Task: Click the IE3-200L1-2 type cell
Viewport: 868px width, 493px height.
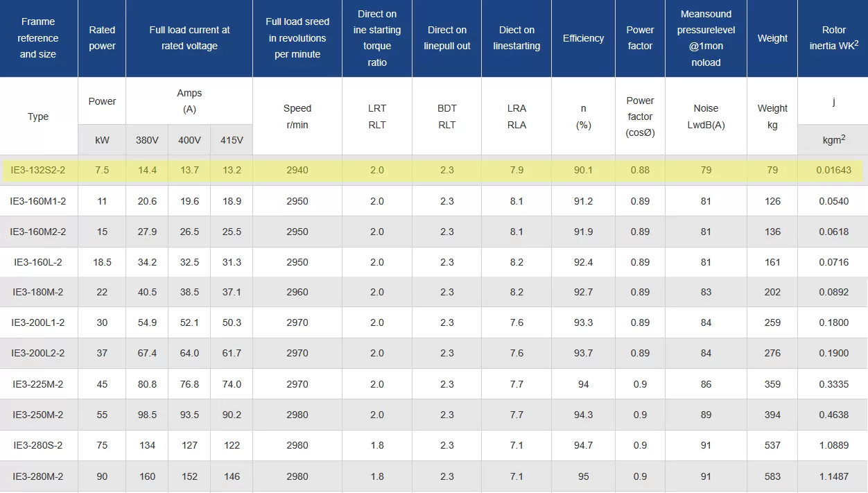Action: [38, 322]
